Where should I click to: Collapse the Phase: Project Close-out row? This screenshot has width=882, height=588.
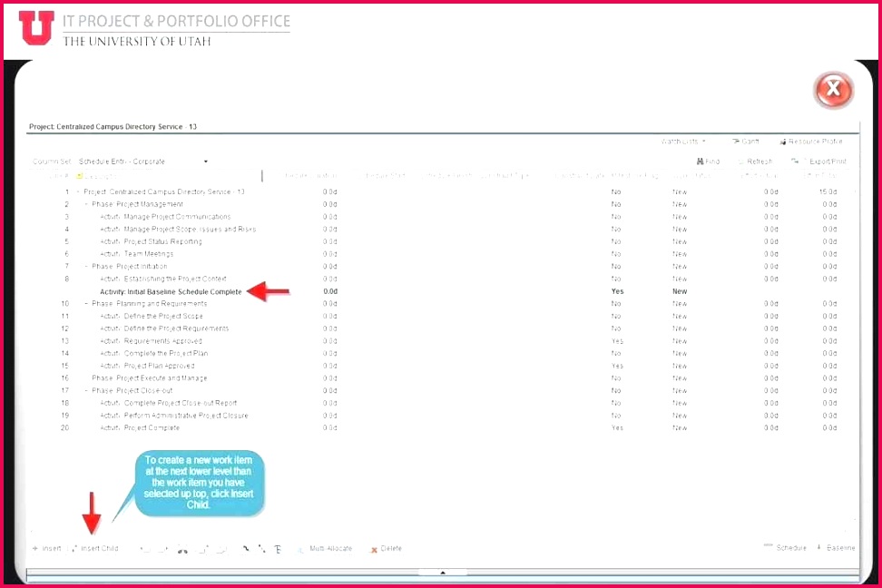point(86,390)
